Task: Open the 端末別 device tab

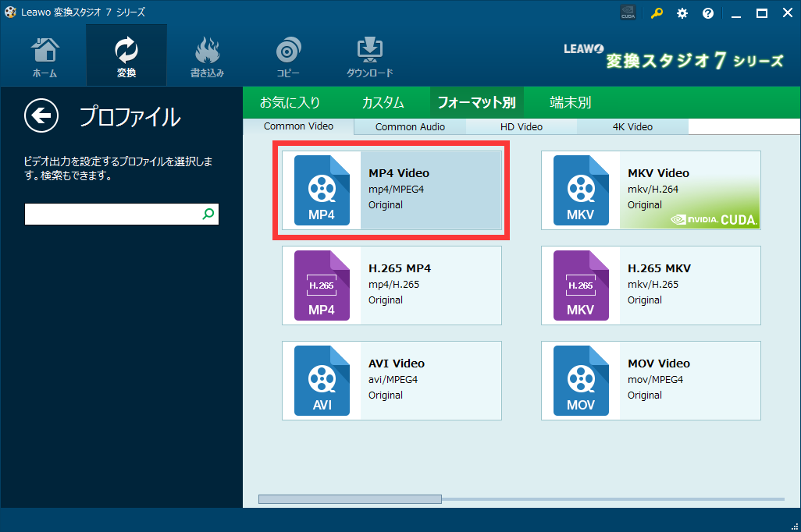Action: coord(570,103)
